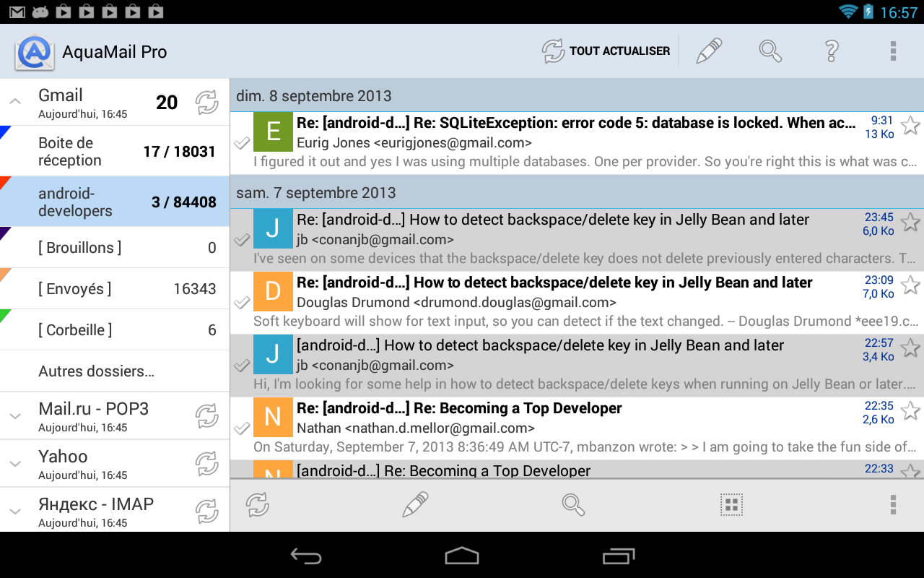Star the Eurig Jones message

910,126
